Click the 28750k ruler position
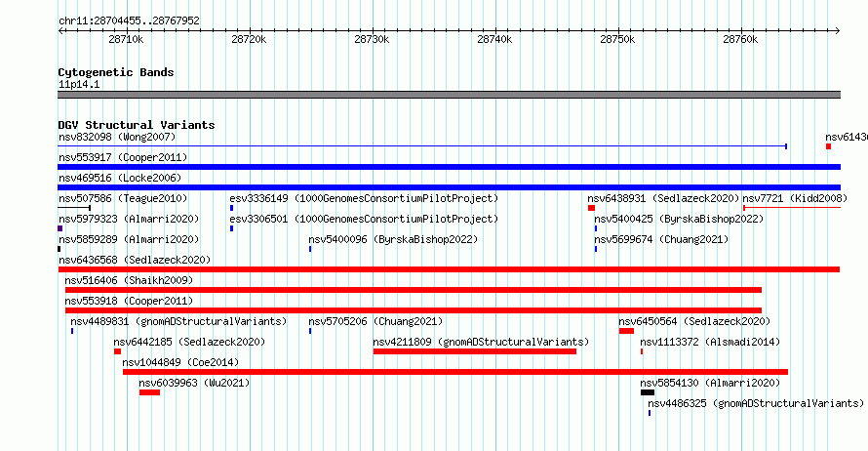868x451 pixels. click(617, 39)
